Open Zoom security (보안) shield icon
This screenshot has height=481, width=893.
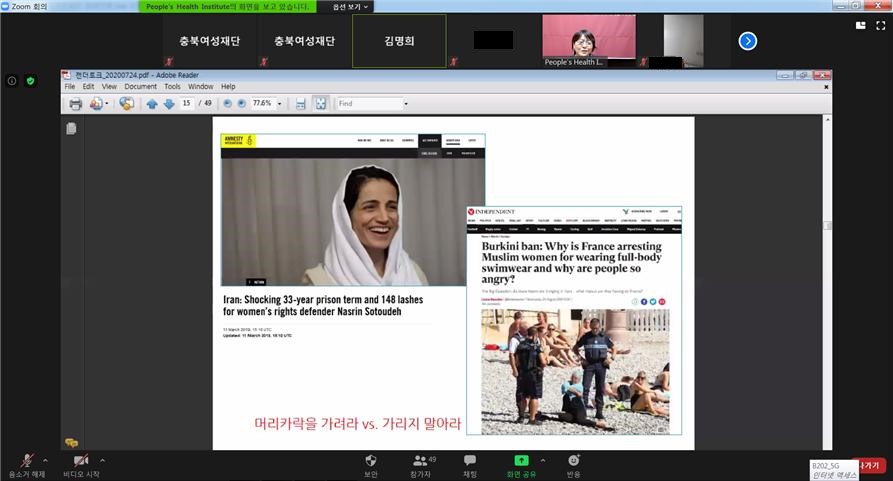coord(371,462)
